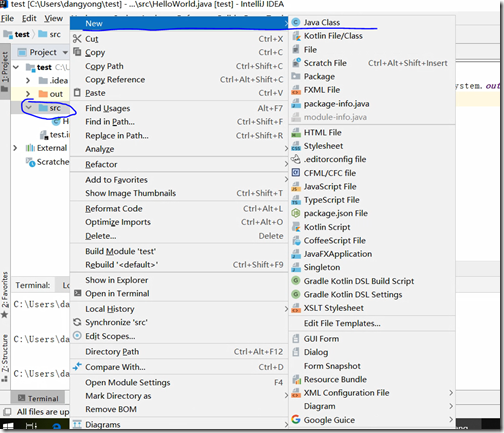Viewport: 504px width, 433px height.
Task: Click the Gradle Kotlin DSL Settings icon
Action: point(296,294)
